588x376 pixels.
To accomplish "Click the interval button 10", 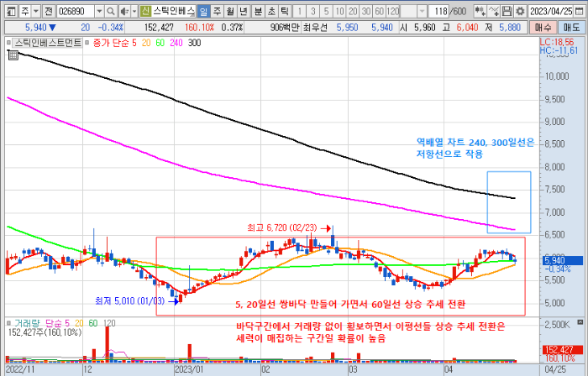I will (x=339, y=12).
